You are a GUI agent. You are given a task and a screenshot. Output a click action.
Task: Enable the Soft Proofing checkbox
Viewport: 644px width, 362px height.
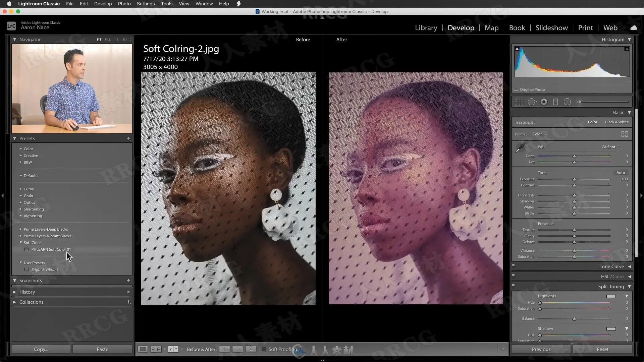pyautogui.click(x=264, y=349)
